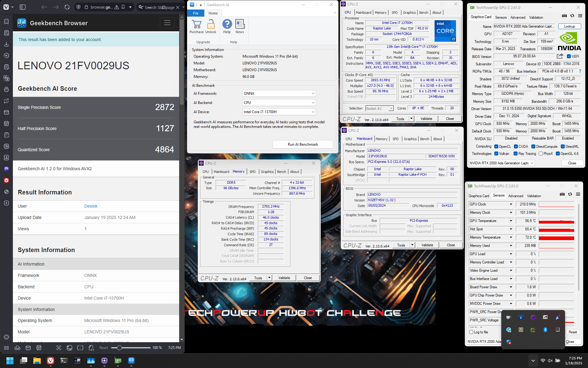Image resolution: width=588 pixels, height=368 pixels.
Task: Open Bench tab in CPU-Z Mainboard window
Action: (x=424, y=139)
